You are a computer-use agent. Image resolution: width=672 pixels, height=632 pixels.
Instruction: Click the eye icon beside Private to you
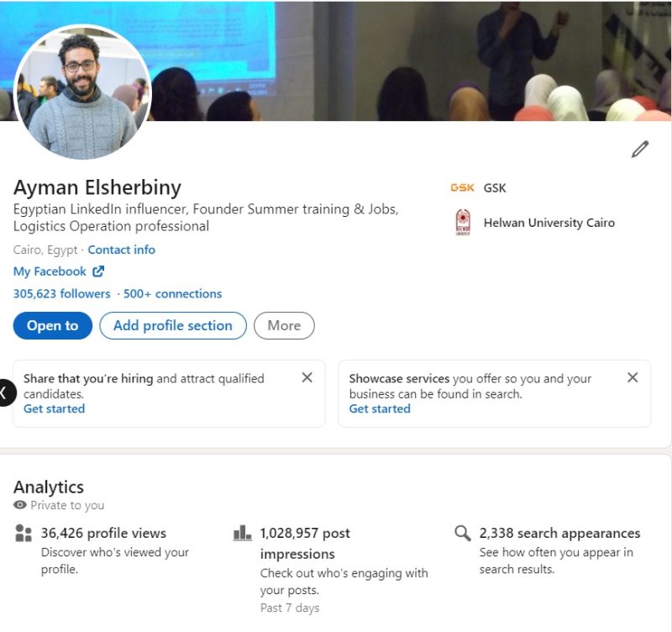coord(18,506)
